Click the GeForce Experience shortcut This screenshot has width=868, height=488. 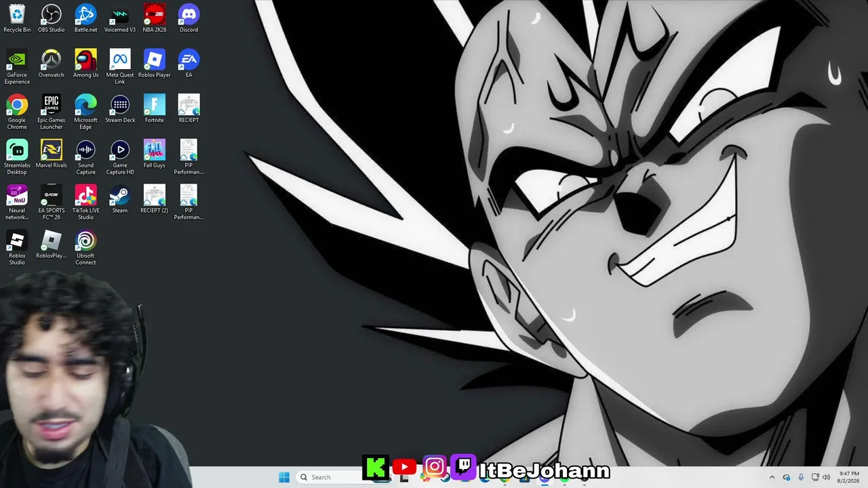point(17,67)
